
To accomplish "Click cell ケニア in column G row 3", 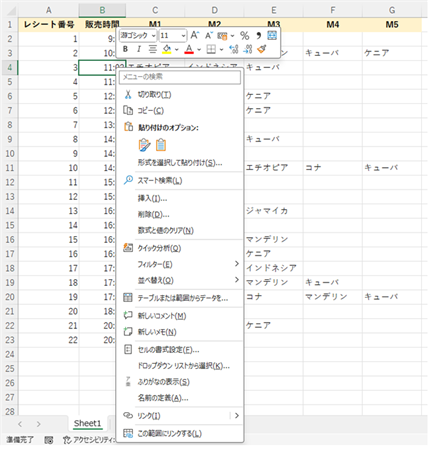I will (392, 53).
